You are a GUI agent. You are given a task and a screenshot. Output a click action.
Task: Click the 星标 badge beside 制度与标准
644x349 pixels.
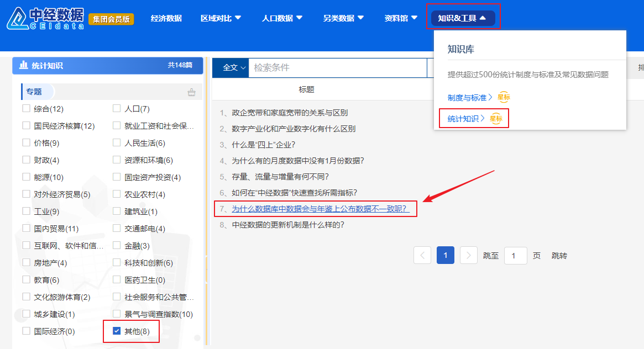click(x=504, y=98)
